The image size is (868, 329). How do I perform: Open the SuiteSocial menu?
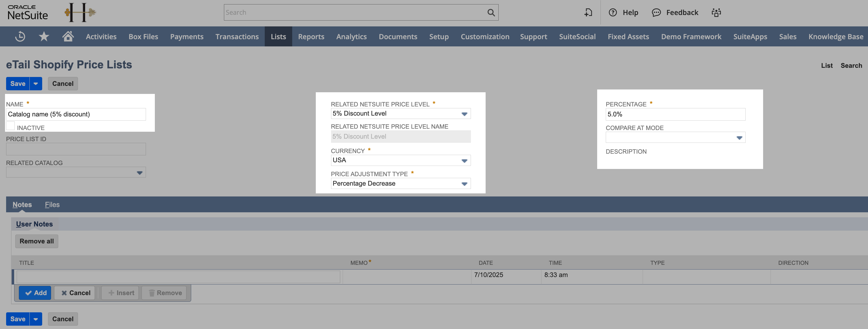(577, 36)
